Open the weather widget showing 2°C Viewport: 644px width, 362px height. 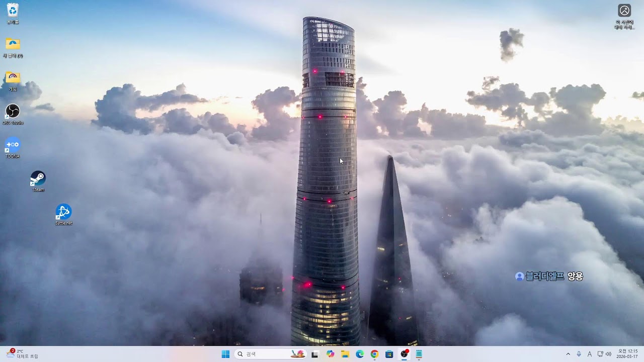coord(22,354)
